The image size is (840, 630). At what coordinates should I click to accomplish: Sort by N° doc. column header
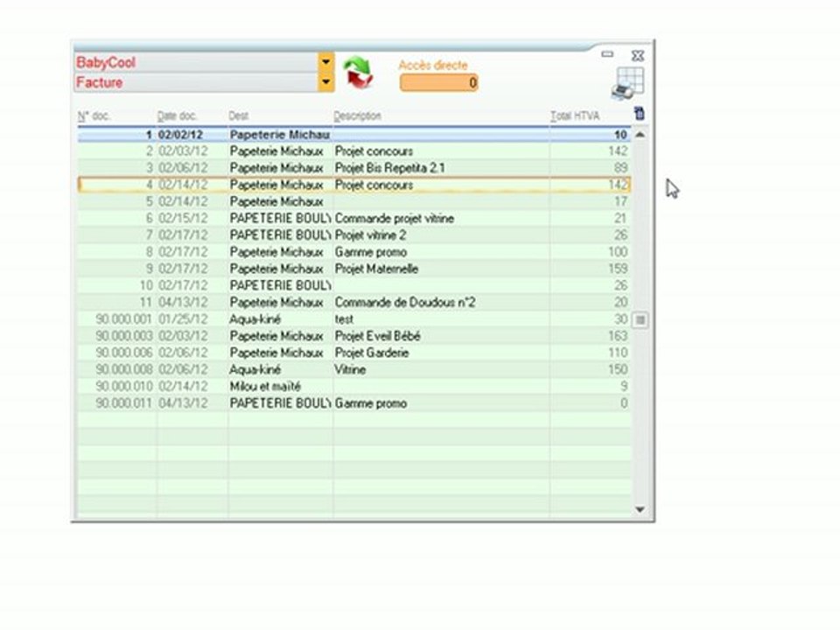coord(94,116)
